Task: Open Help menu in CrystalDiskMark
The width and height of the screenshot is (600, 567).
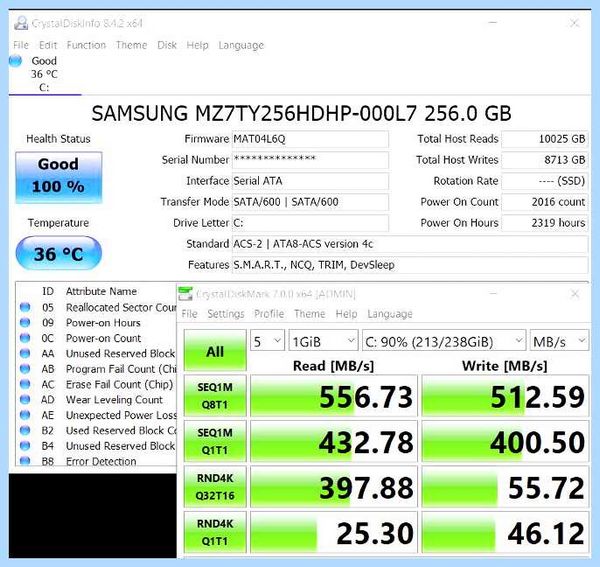Action: coord(346,314)
